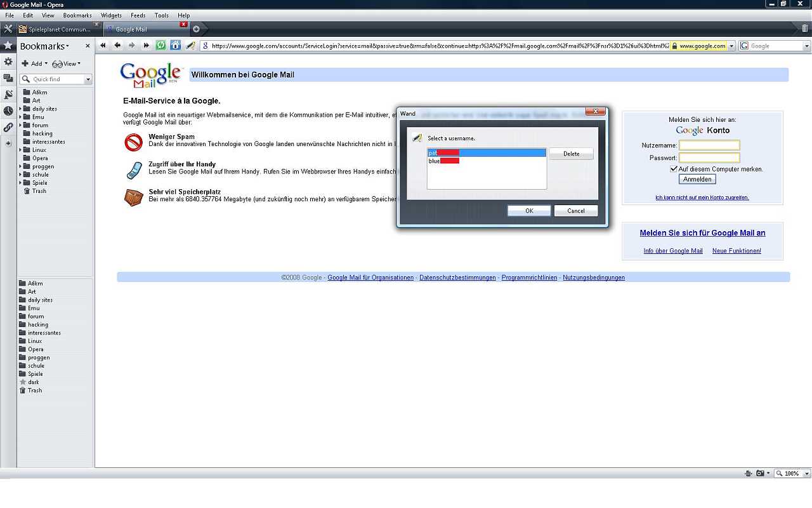812x508 pixels.
Task: Uncheck 'Auf diesem Computer merken' checkbox
Action: coord(674,169)
